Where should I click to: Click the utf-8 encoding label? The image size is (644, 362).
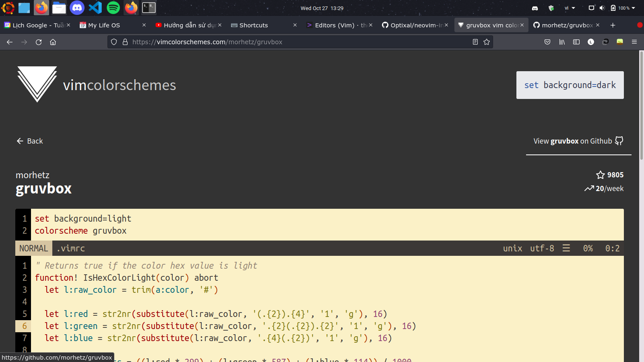tap(542, 249)
